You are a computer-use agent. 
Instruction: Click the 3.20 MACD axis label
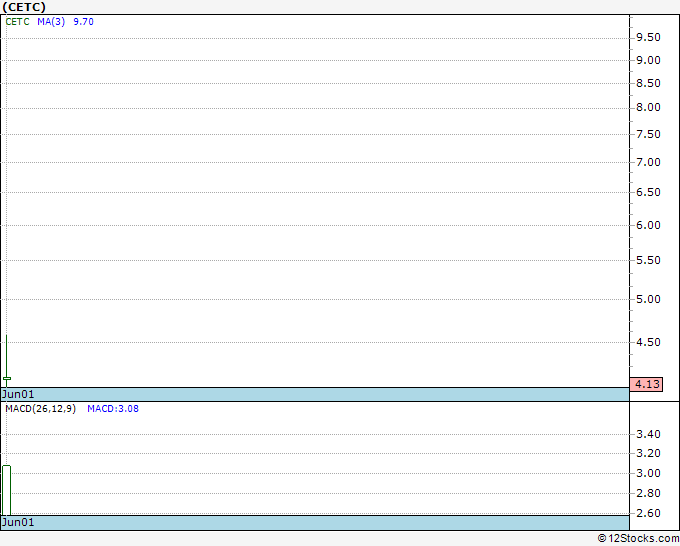[648, 454]
